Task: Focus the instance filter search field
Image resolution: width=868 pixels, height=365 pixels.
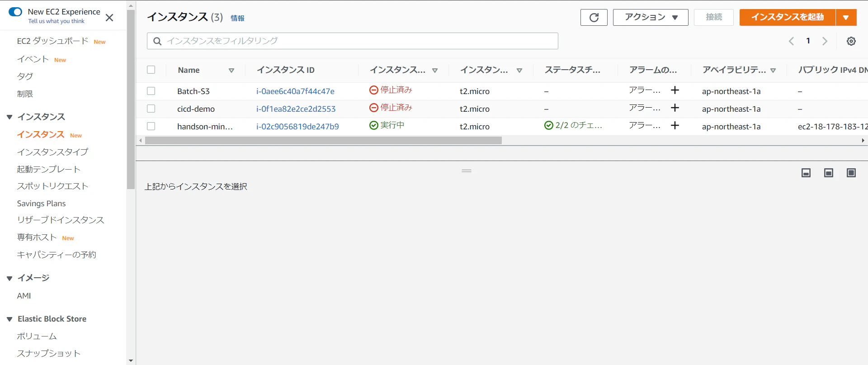Action: pos(353,41)
